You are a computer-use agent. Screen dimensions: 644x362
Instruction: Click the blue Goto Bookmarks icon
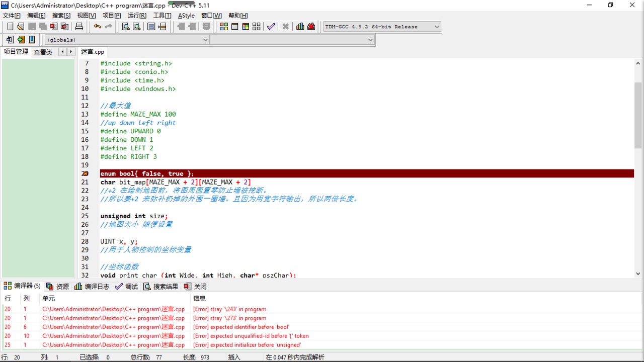[x=32, y=40]
